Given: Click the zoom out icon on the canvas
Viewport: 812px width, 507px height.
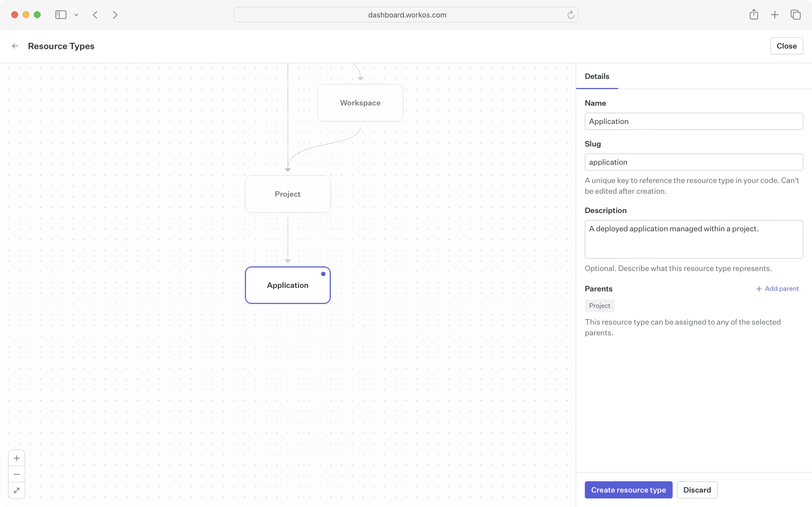Looking at the screenshot, I should point(16,474).
